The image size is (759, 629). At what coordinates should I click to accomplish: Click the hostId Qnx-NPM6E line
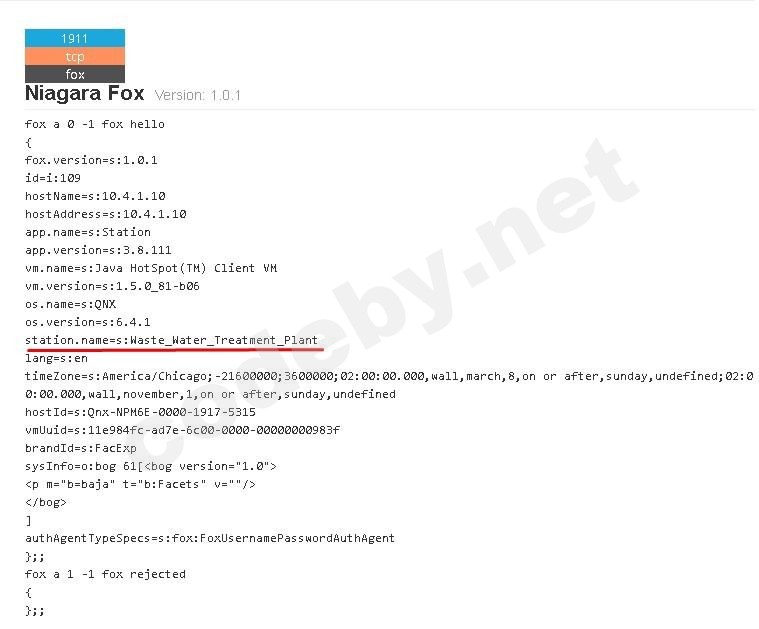coord(140,412)
